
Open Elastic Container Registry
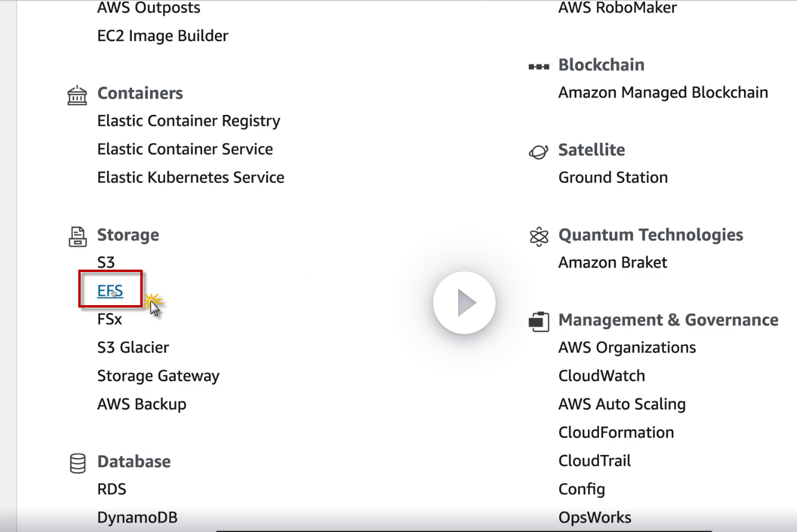[x=188, y=121]
